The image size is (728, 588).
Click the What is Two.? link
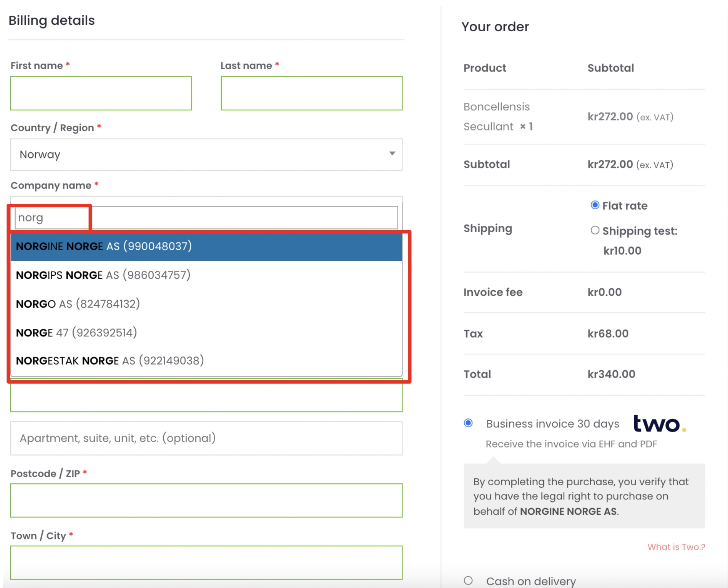[676, 547]
